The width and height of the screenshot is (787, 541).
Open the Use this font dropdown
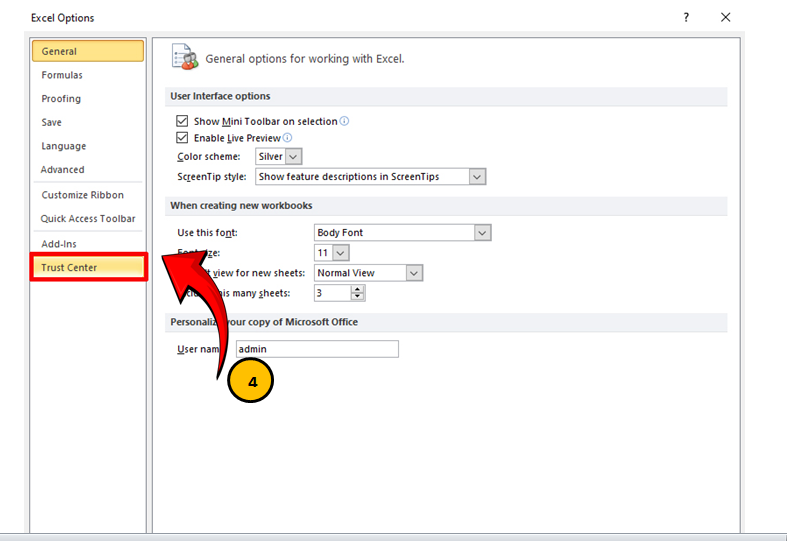pos(483,233)
